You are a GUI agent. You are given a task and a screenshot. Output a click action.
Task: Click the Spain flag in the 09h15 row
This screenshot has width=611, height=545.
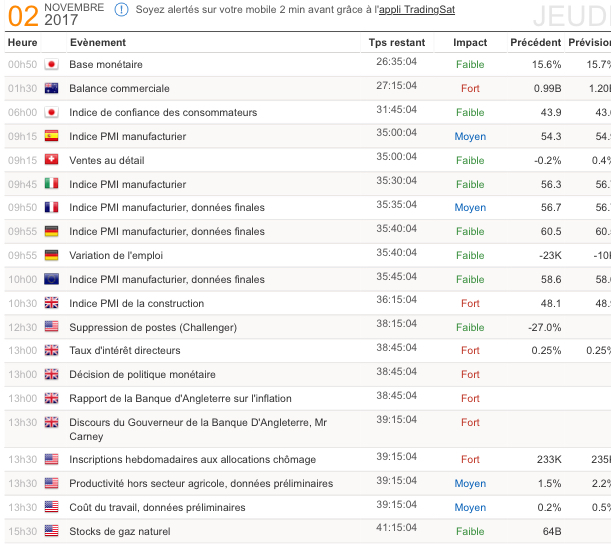tap(52, 136)
